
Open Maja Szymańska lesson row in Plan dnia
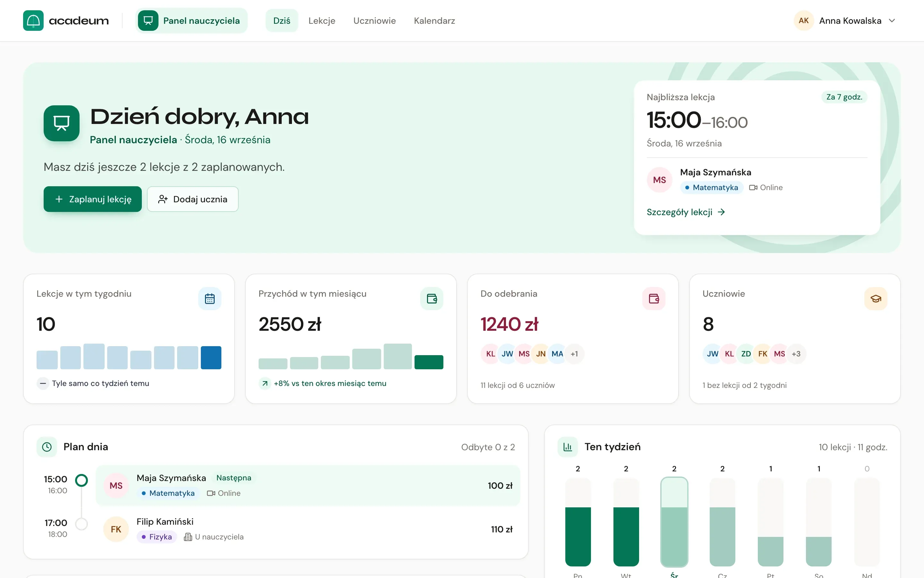tap(308, 486)
